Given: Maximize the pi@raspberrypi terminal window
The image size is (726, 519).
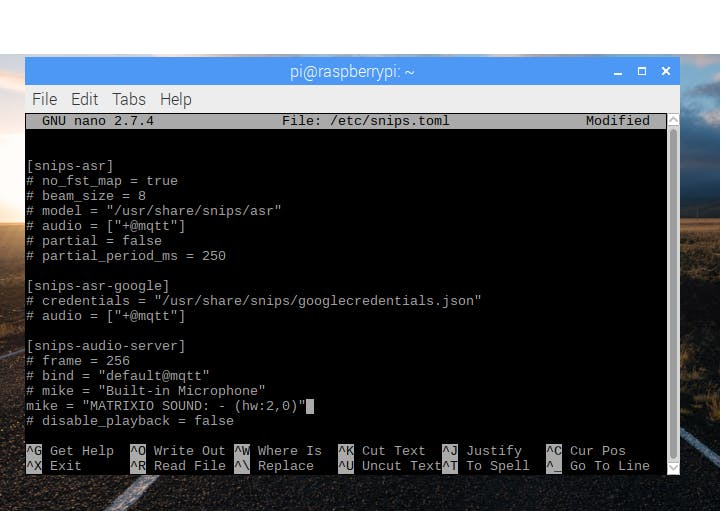Looking at the screenshot, I should (x=642, y=71).
